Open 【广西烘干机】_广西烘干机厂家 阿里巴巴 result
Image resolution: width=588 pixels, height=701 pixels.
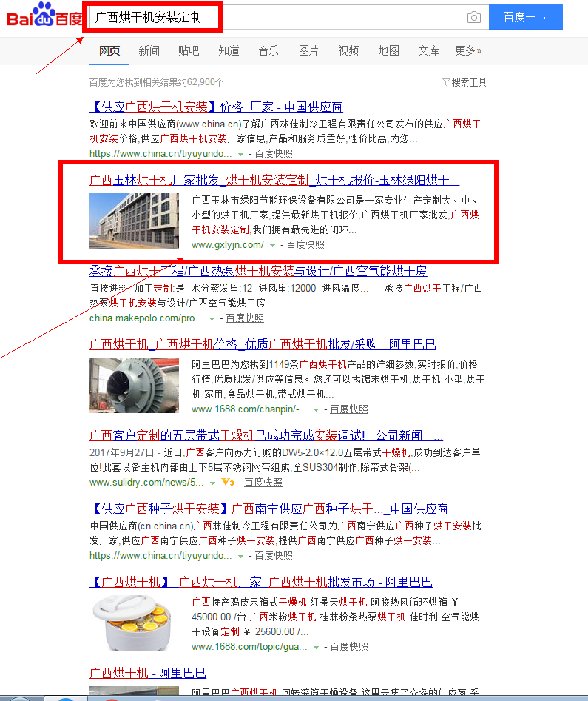(261, 582)
